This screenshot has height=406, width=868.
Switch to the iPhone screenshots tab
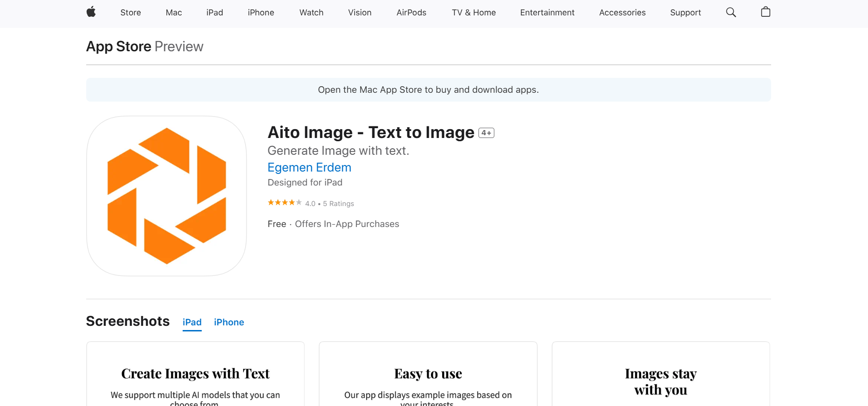tap(229, 322)
